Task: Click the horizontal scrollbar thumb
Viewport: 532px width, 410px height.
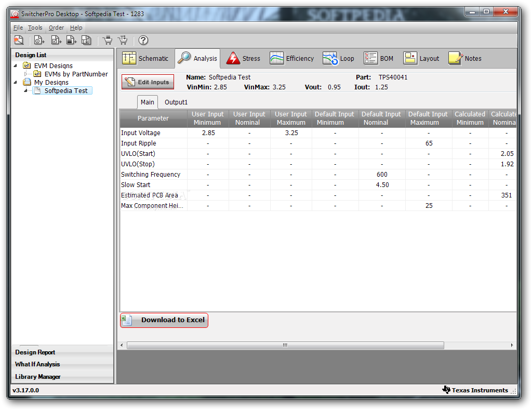Action: (285, 345)
